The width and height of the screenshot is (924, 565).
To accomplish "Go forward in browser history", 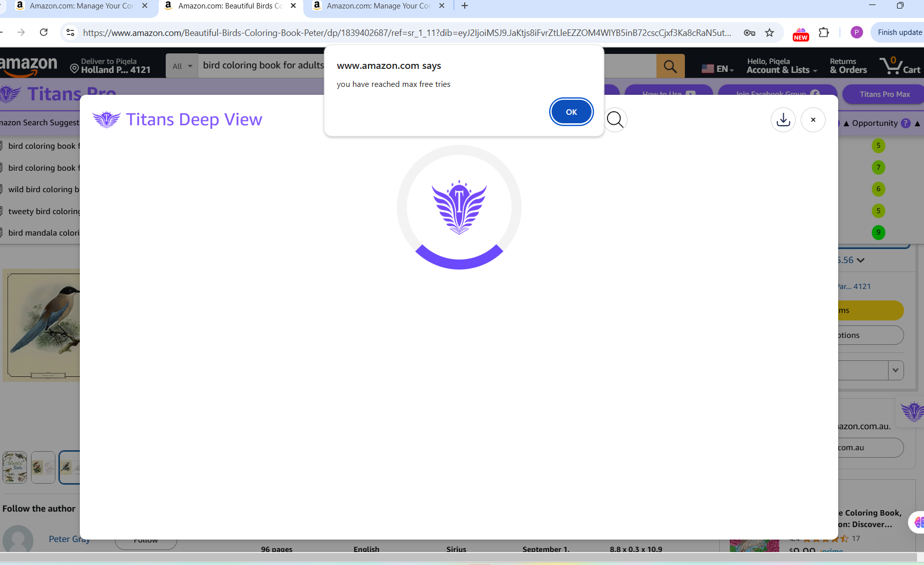I will click(x=21, y=32).
